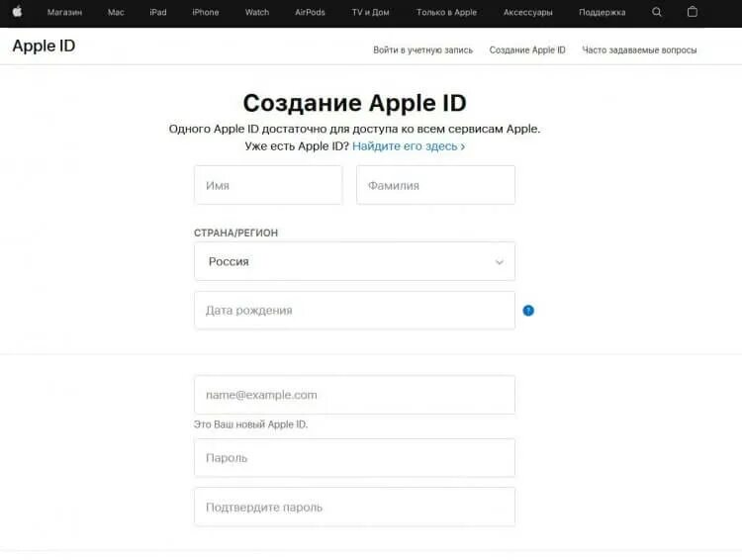Viewport: 742px width, 560px height.
Task: Open the Аксессуары menu item
Action: tap(528, 12)
